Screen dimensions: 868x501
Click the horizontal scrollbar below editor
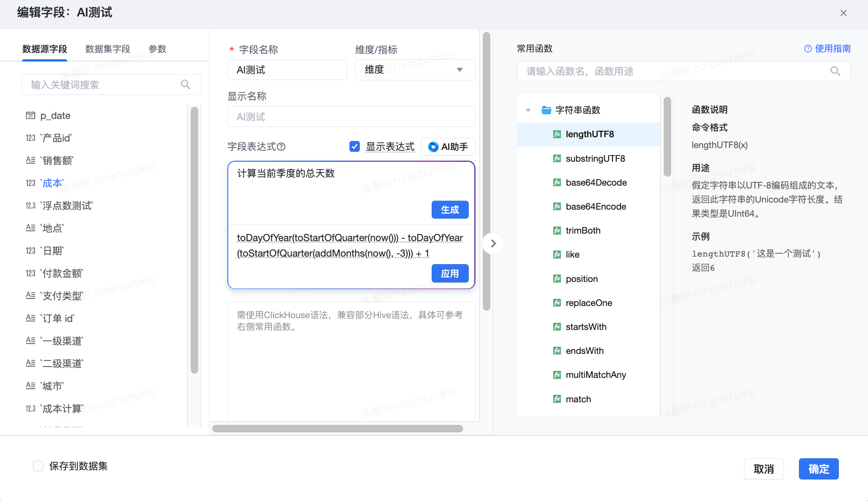(337, 429)
